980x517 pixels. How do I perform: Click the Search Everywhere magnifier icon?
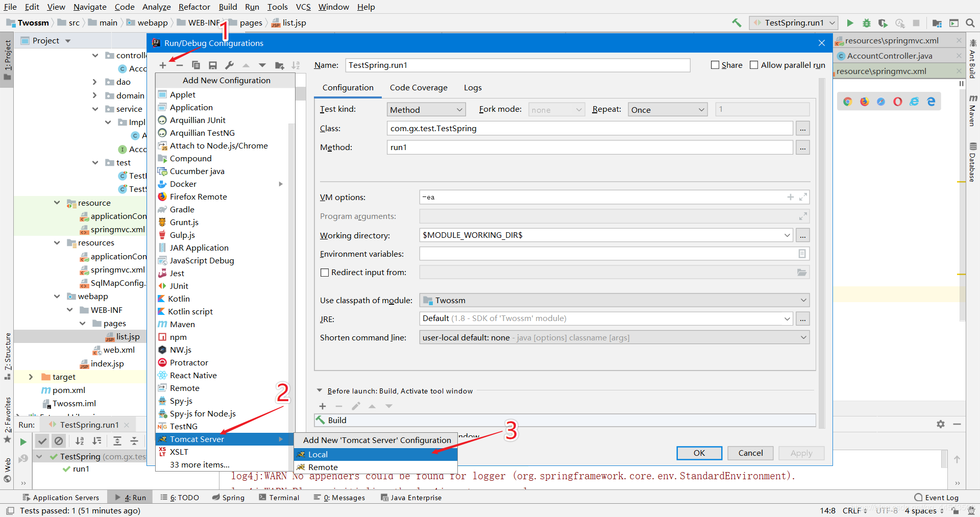pyautogui.click(x=970, y=23)
